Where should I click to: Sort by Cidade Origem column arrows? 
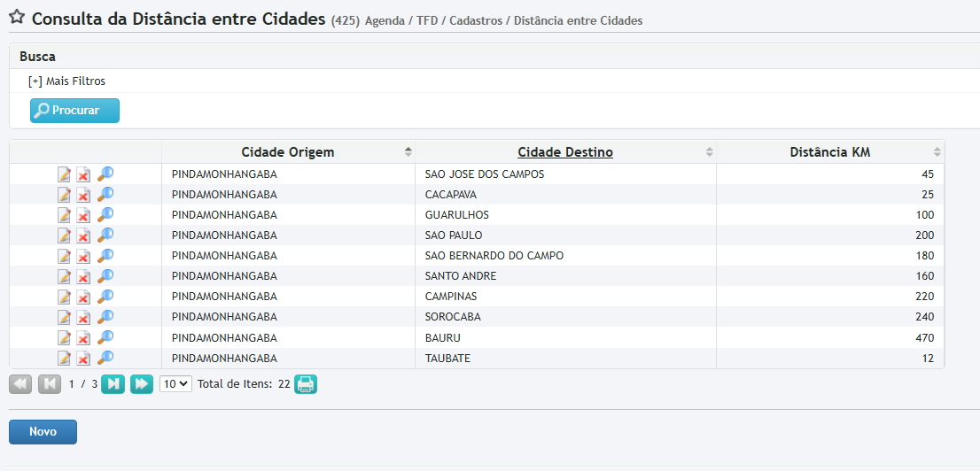[408, 152]
